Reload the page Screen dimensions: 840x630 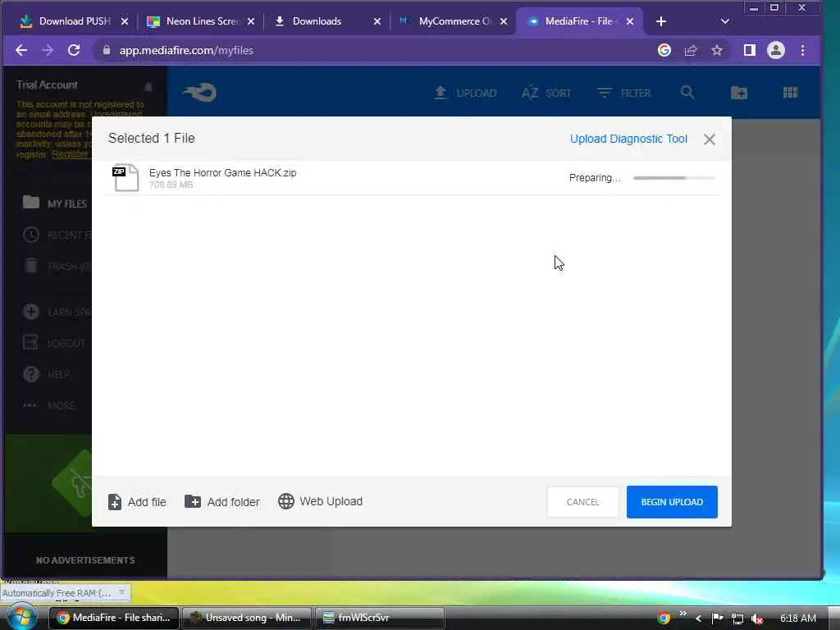click(74, 50)
